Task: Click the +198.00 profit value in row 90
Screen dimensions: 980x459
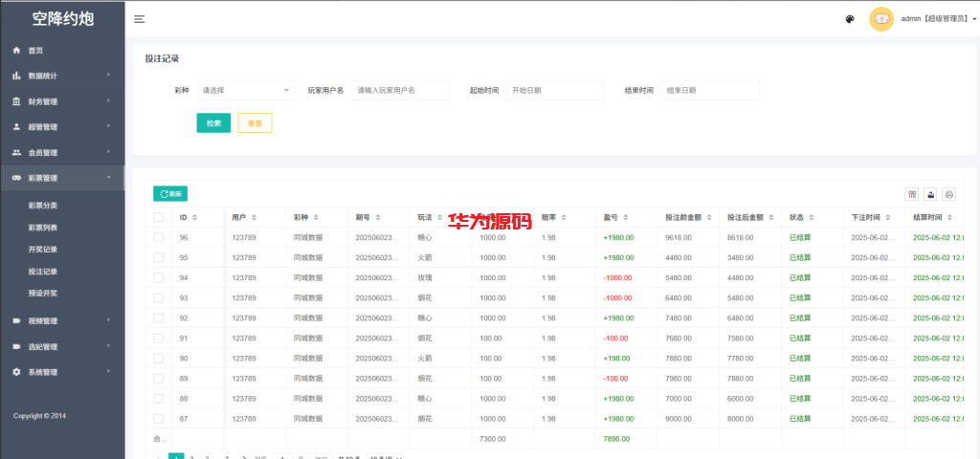Action: [x=617, y=359]
